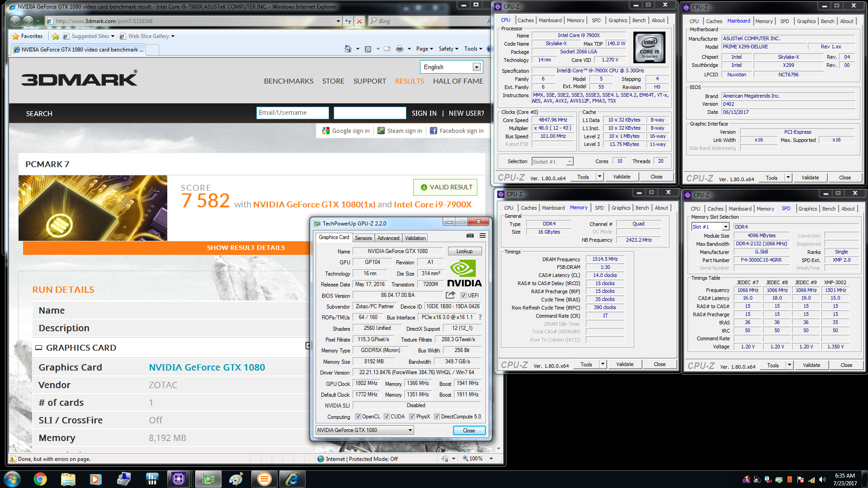Screen dimensions: 868x488
Task: Click the Favorites star icon
Action: pyautogui.click(x=16, y=36)
